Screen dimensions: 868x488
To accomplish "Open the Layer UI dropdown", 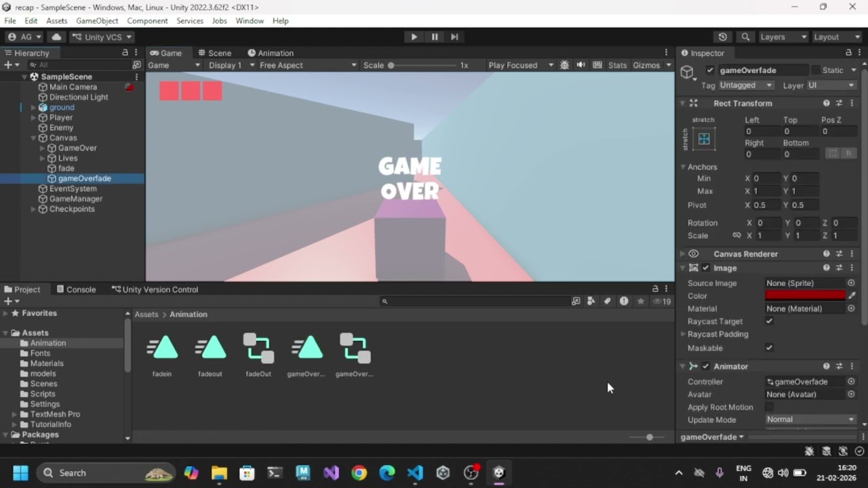I will tap(831, 85).
